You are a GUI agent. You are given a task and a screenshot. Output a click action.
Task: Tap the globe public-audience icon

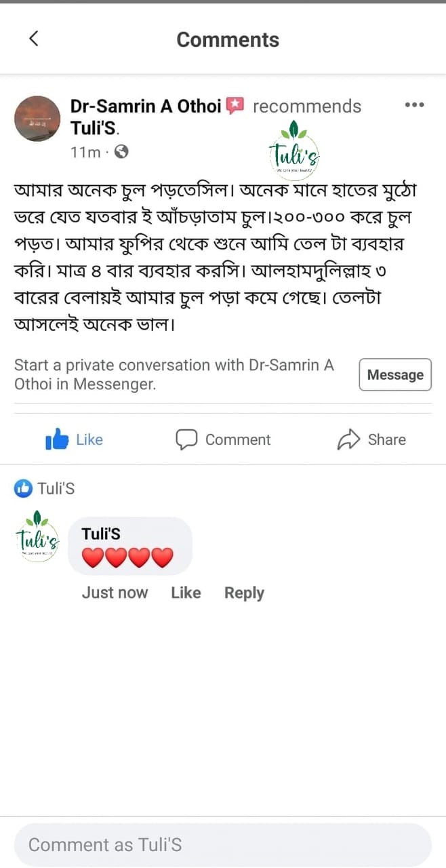pos(121,152)
